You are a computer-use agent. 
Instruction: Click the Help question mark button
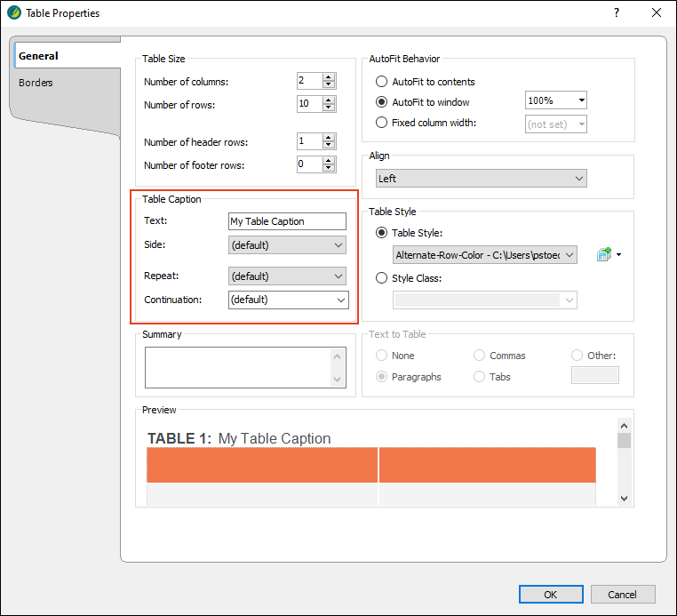[617, 12]
